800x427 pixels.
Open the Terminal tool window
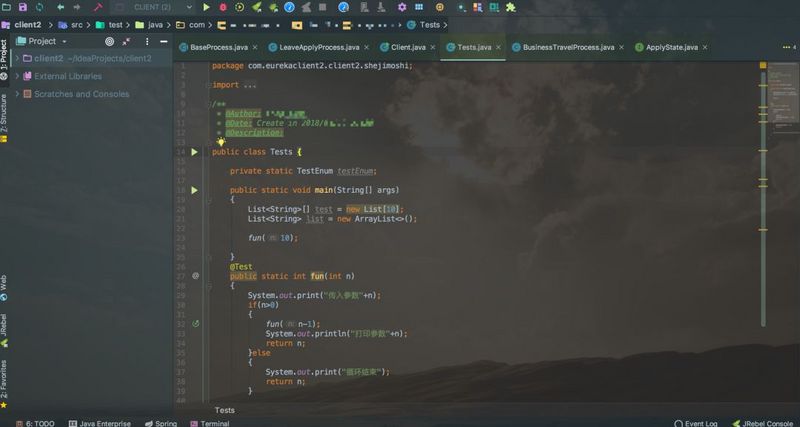coord(210,423)
